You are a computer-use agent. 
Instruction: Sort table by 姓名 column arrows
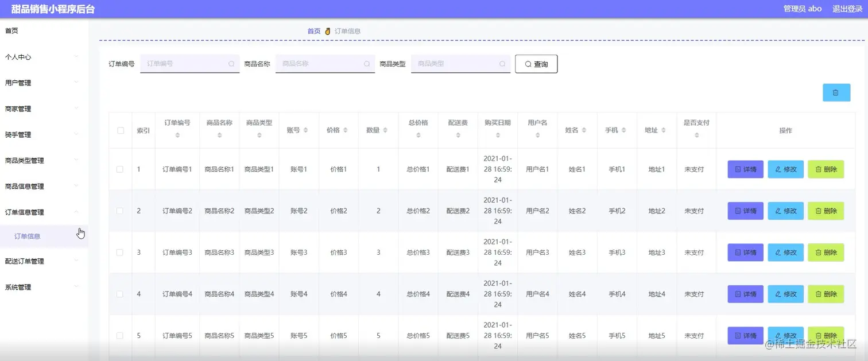(584, 130)
